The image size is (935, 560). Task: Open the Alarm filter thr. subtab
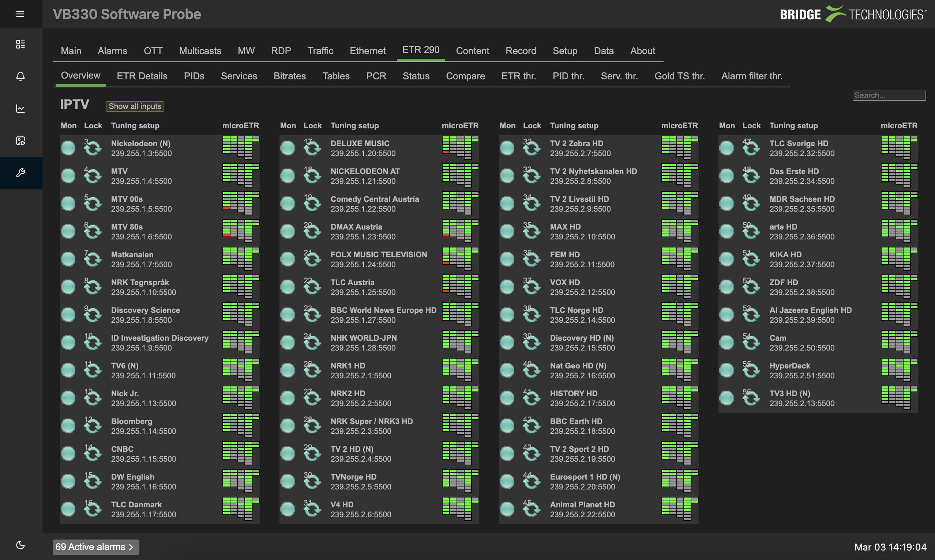click(x=752, y=76)
